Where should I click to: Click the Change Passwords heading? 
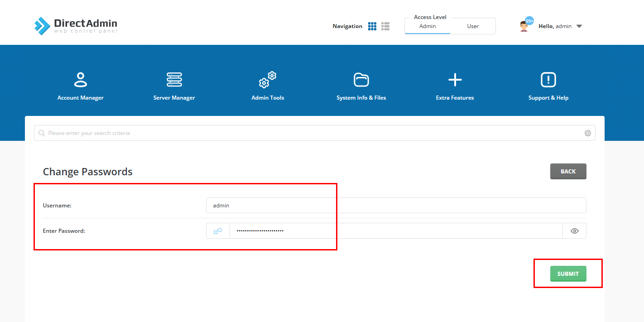(88, 172)
